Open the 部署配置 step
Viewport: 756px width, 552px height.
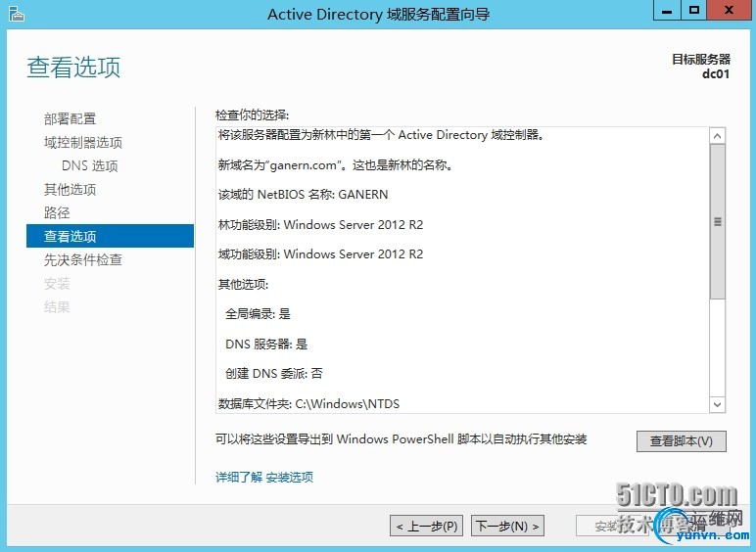tap(70, 118)
